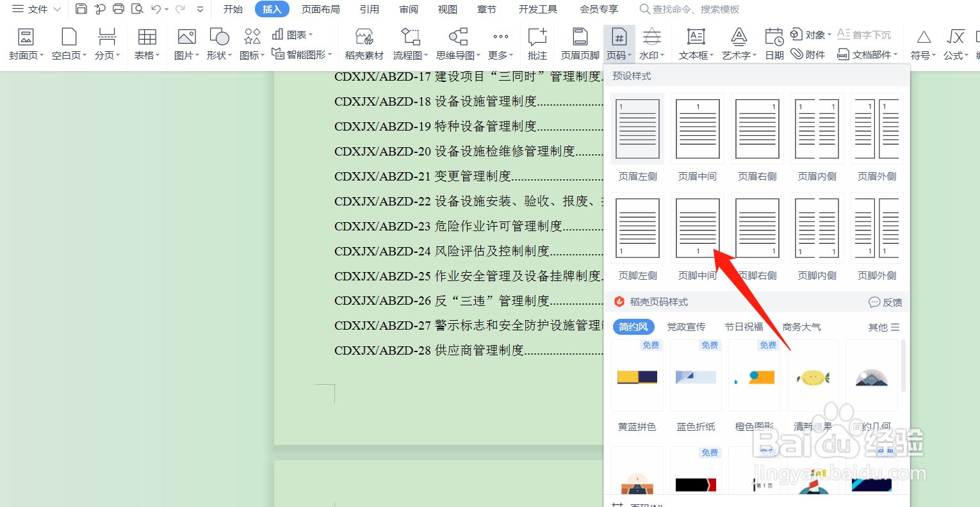
Task: Switch to the 页面布局 tab
Action: (321, 9)
